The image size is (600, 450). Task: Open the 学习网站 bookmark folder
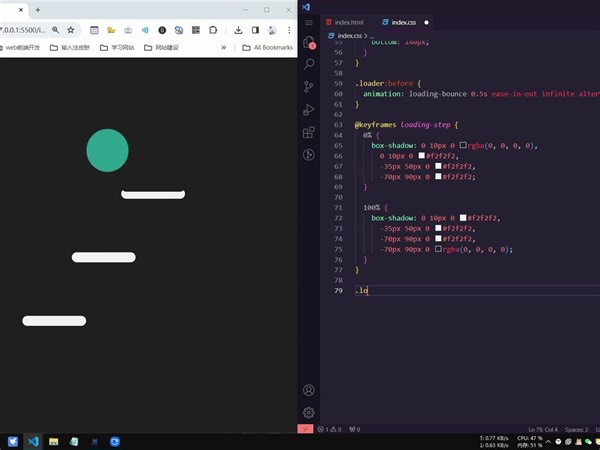(x=117, y=47)
